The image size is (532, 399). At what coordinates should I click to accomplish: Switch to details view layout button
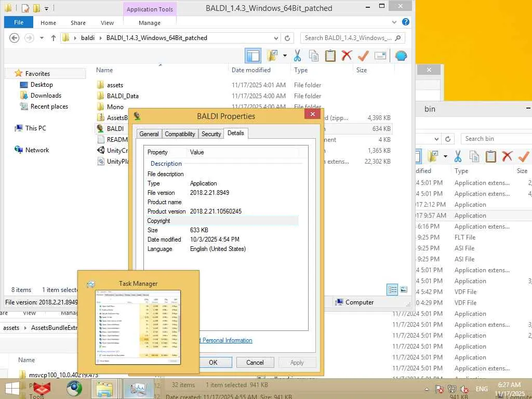coord(392,290)
